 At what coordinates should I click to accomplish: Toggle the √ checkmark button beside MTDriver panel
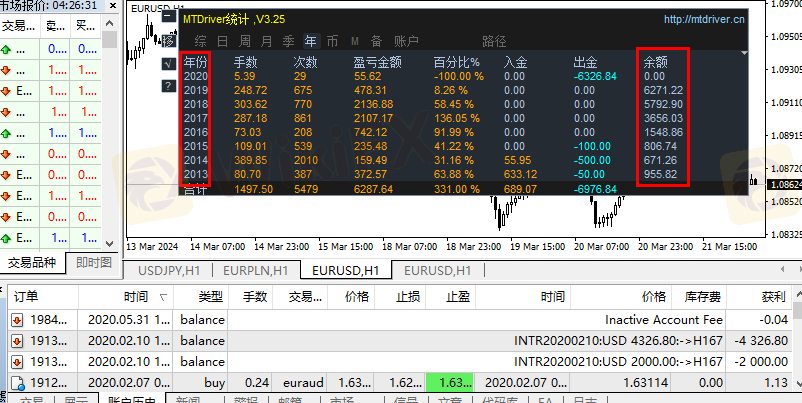tap(168, 63)
